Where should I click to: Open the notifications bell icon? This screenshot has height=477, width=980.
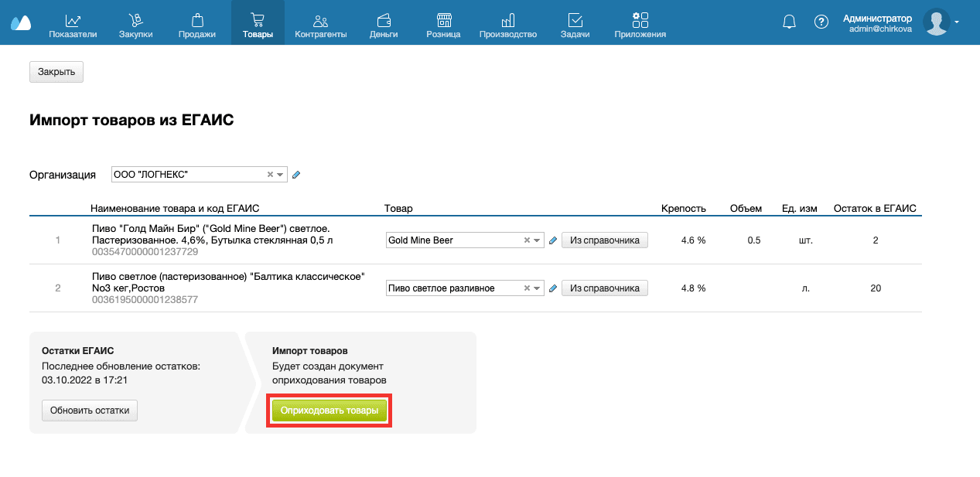pos(789,22)
